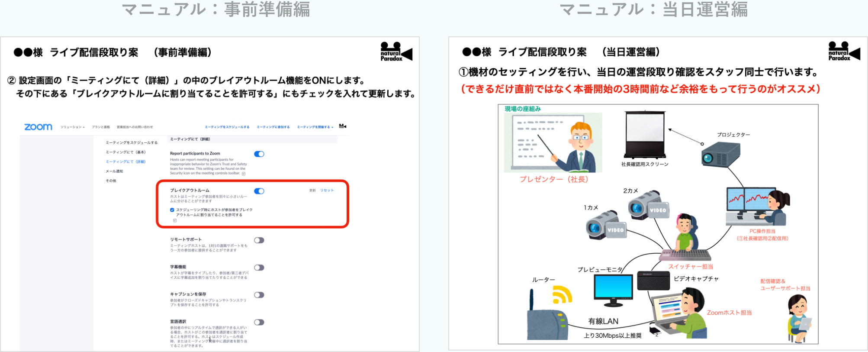This screenshot has height=352, width=868.
Task: Click the Natural Paradox logo on the left slide
Action: click(x=396, y=52)
